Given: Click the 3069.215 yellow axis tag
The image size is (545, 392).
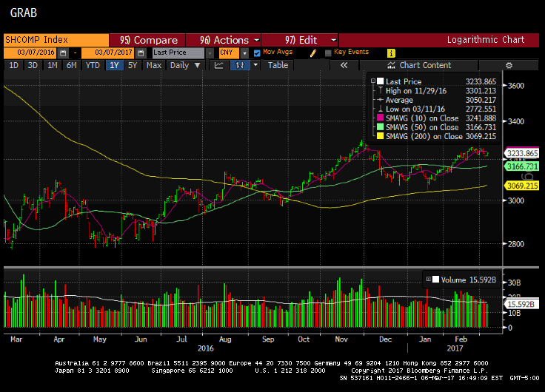Looking at the screenshot, I should [521, 186].
